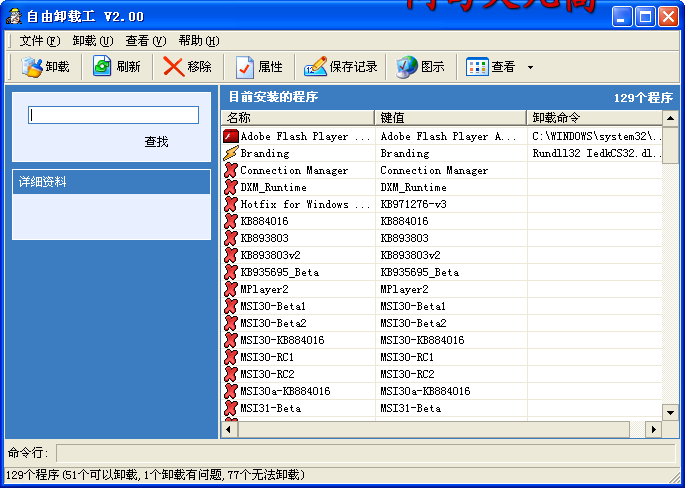Select the Branding program entry icon
This screenshot has width=685, height=488.
tap(231, 153)
